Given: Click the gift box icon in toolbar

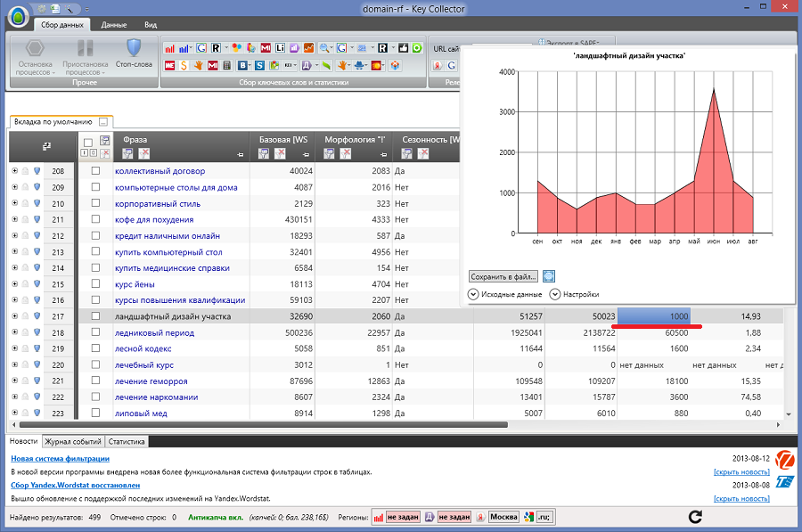Looking at the screenshot, I should tap(395, 65).
